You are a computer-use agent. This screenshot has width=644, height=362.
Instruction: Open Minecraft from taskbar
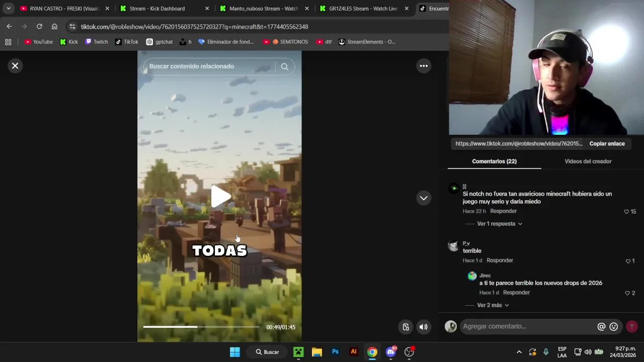point(298,352)
